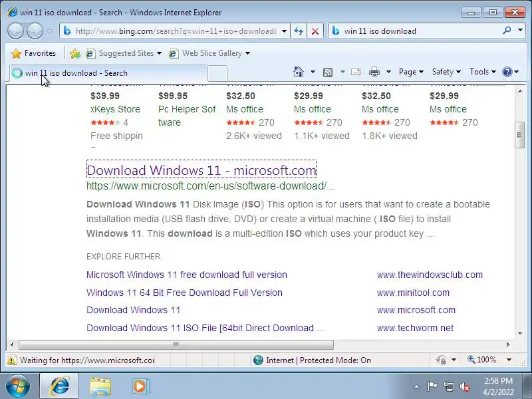Visit www.thewindowsclub.com link
This screenshot has width=532, height=399.
coord(430,275)
